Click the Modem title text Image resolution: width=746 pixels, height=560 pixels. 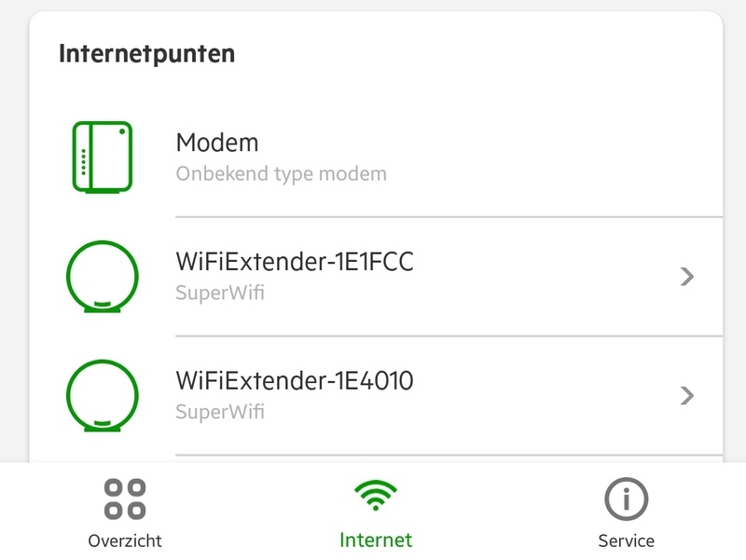(x=216, y=143)
